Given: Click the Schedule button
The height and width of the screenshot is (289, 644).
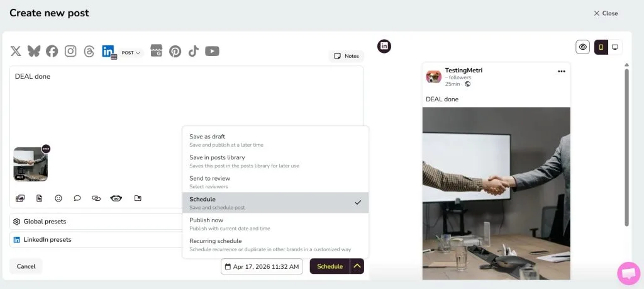Looking at the screenshot, I should click(x=330, y=266).
